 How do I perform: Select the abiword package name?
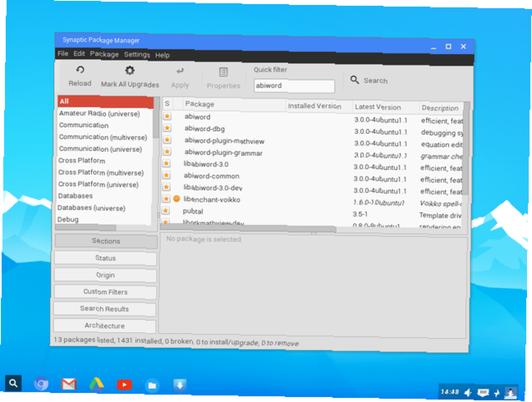coord(197,116)
